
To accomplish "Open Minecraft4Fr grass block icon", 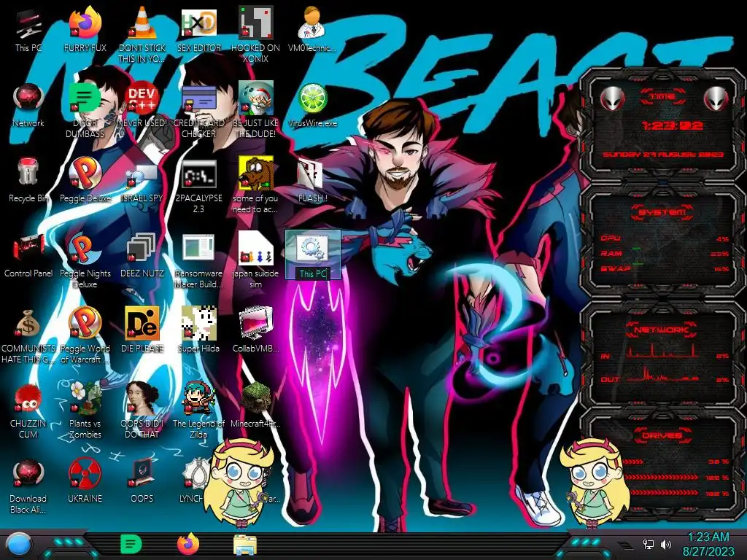I will point(255,405).
